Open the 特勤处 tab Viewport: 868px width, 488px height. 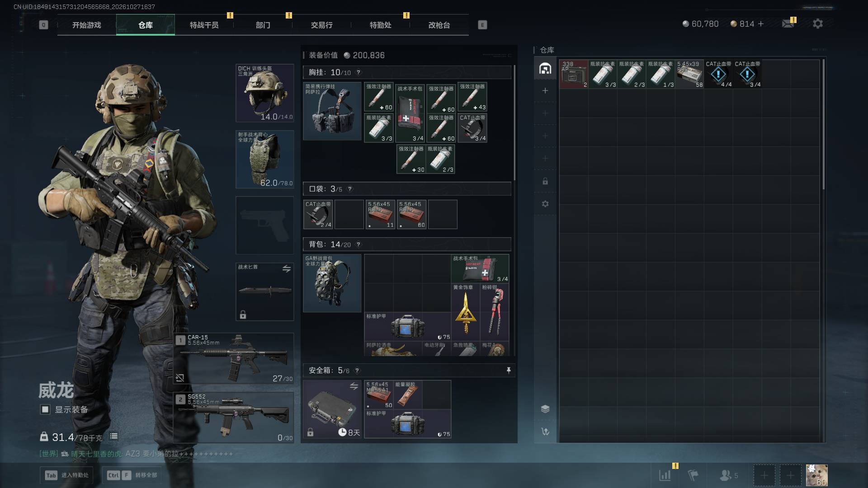click(x=381, y=25)
